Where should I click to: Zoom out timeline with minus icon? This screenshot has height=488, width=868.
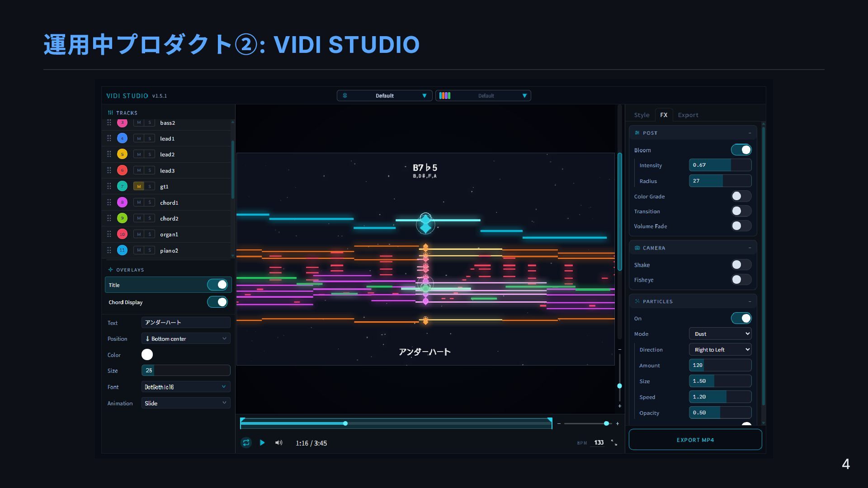[x=559, y=424]
